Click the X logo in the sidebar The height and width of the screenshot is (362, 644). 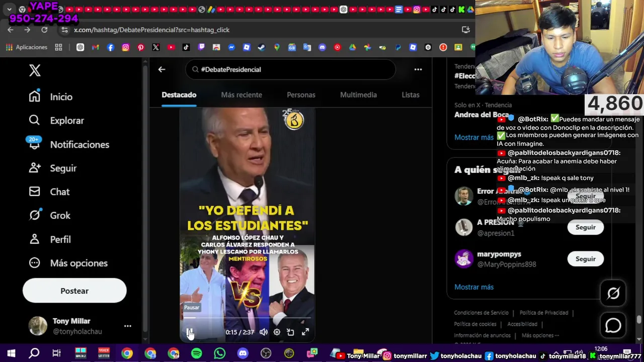[x=35, y=70]
